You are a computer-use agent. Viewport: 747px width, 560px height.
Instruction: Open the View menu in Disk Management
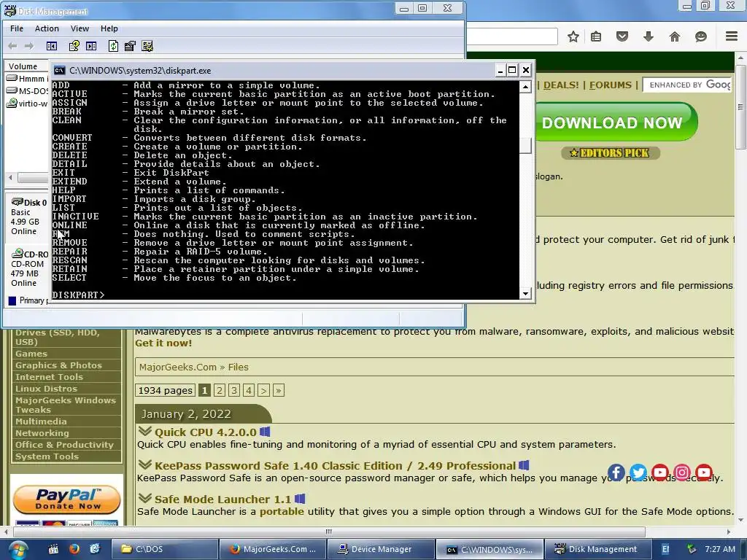coord(80,28)
